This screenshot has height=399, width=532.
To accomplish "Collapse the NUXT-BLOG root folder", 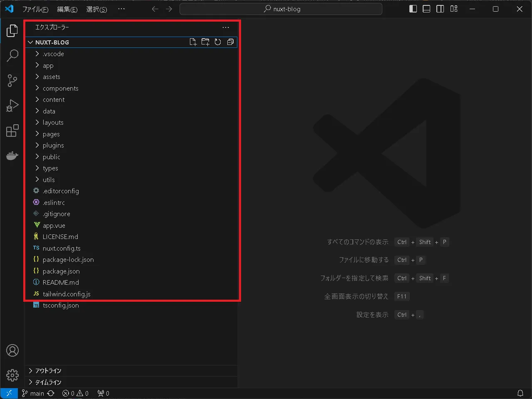I will pos(131,42).
